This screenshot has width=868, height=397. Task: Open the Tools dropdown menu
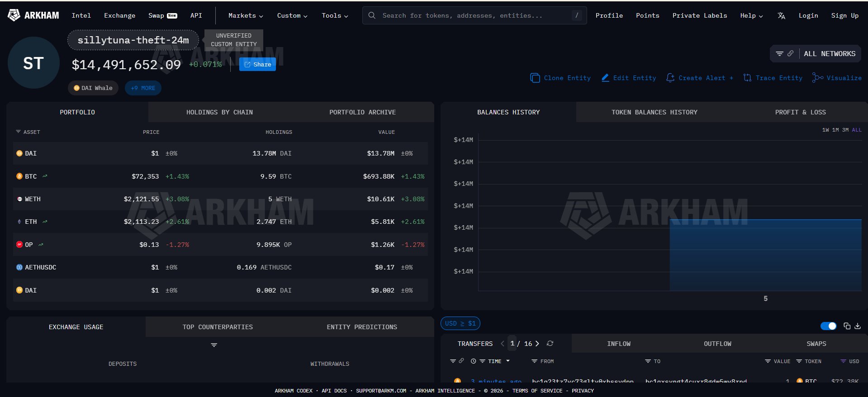click(x=335, y=15)
